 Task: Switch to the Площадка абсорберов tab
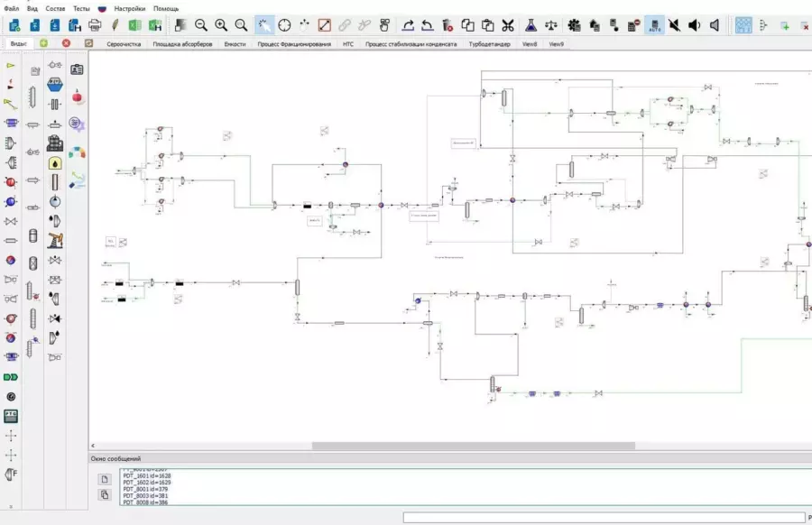(x=182, y=44)
